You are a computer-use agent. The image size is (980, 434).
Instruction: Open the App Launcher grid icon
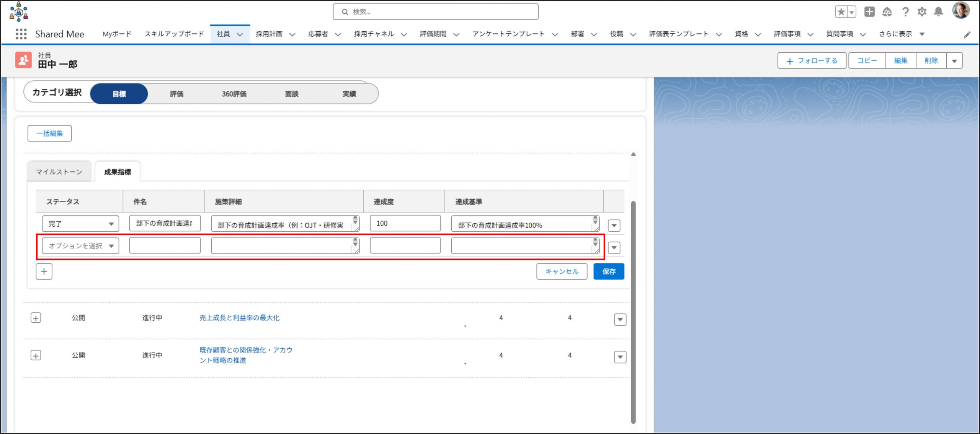[x=21, y=34]
